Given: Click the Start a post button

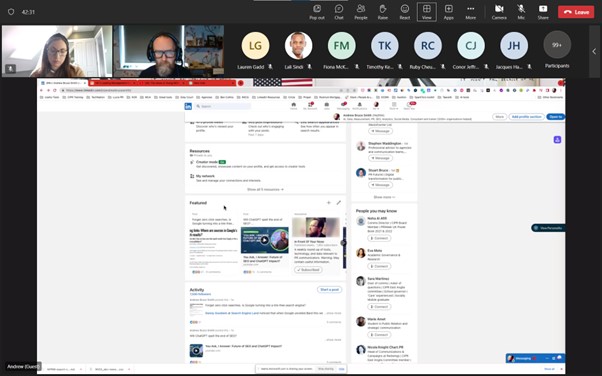Looking at the screenshot, I should point(329,290).
